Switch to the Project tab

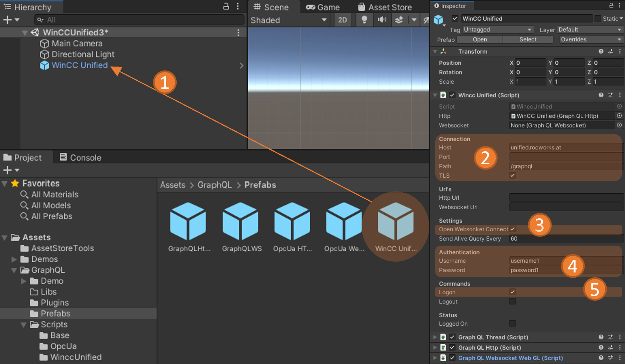pos(23,158)
